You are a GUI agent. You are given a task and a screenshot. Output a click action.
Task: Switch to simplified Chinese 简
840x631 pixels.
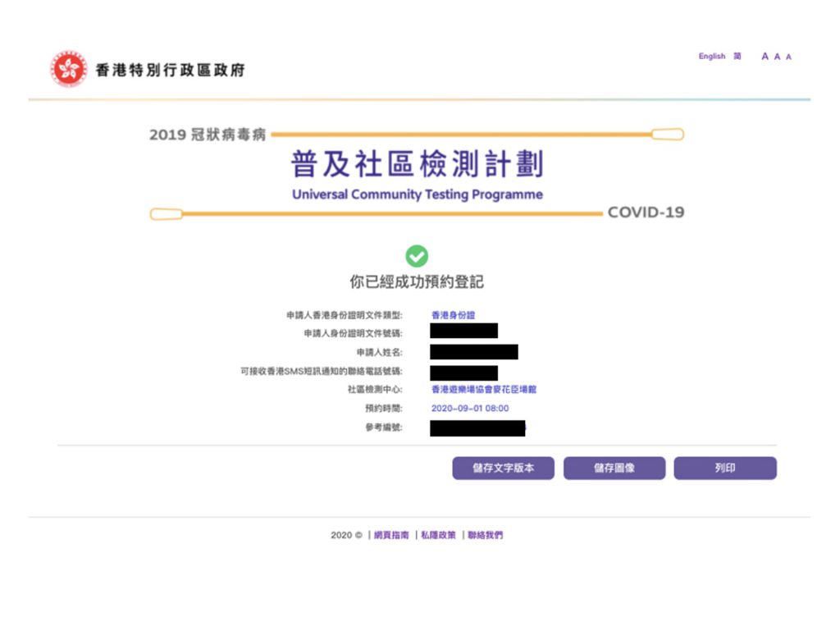[737, 56]
